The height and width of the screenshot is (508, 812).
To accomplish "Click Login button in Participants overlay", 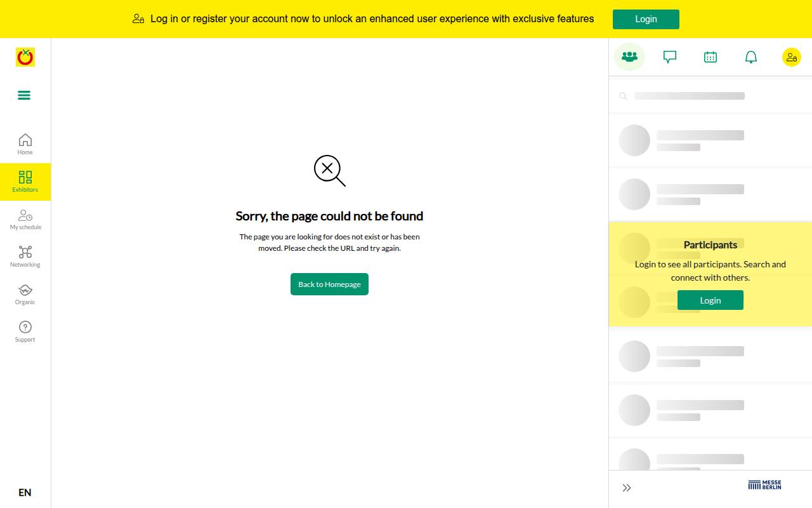I will click(x=710, y=300).
